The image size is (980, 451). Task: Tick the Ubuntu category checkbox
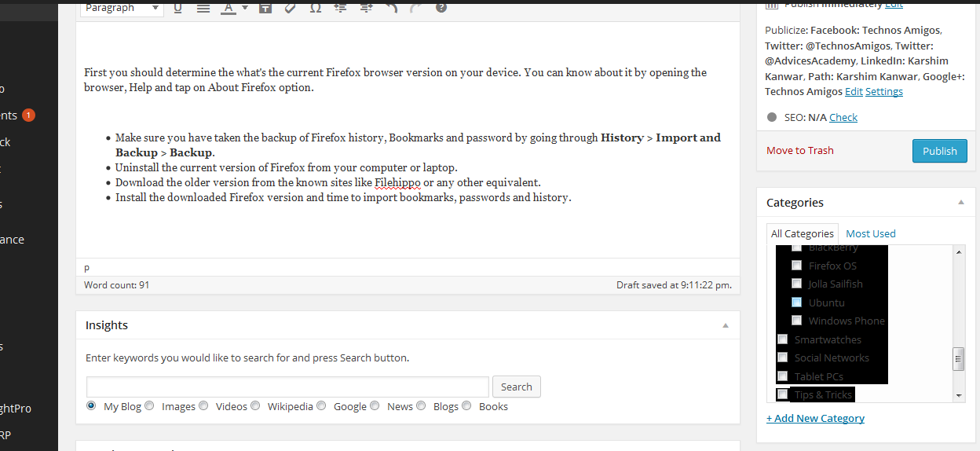796,302
